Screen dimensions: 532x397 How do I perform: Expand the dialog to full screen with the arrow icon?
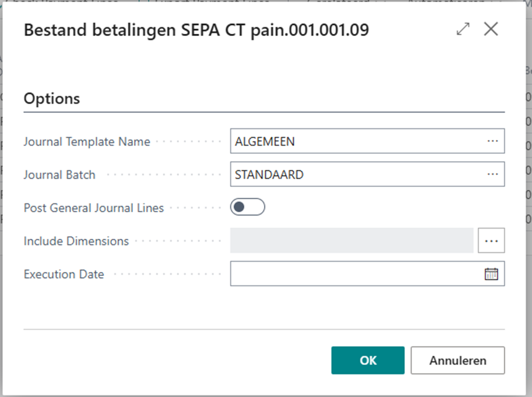click(x=463, y=29)
